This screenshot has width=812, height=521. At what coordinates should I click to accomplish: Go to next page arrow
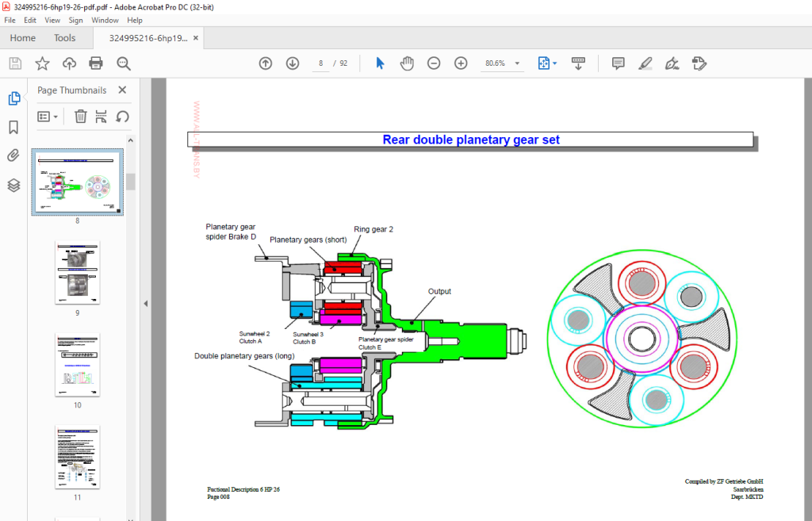293,63
